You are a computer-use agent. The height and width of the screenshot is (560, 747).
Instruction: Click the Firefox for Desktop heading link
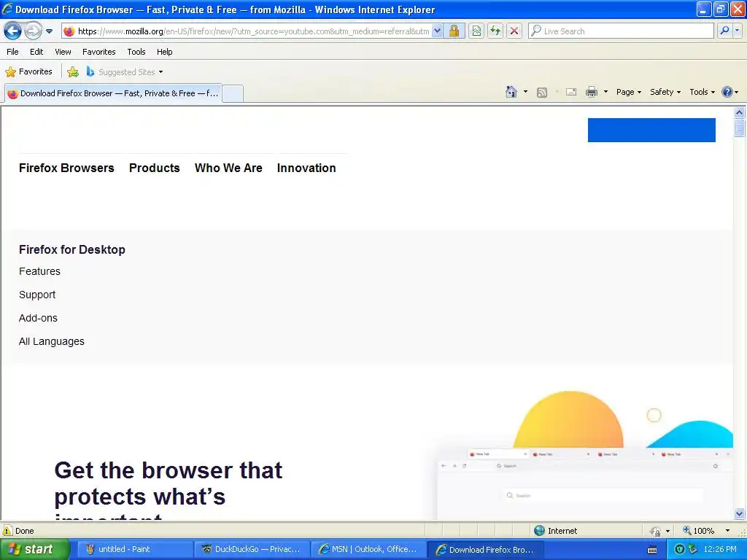pyautogui.click(x=72, y=249)
